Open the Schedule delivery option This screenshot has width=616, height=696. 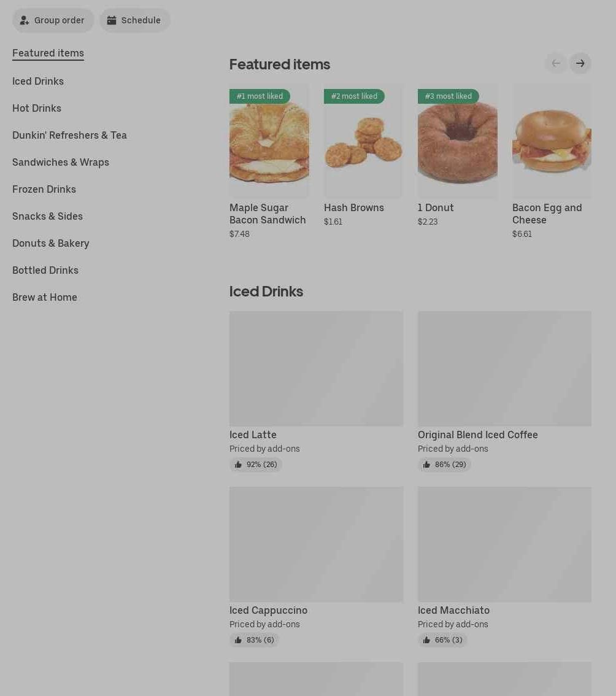134,20
